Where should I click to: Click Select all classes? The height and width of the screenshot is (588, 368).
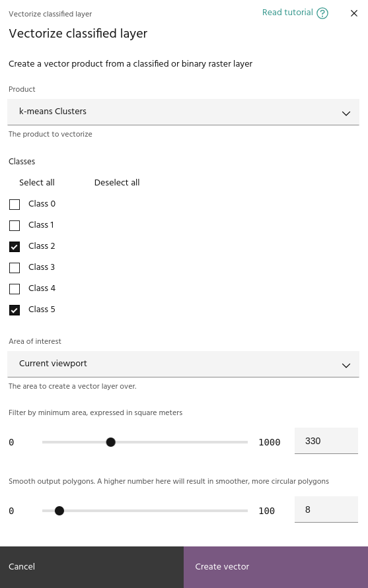37,183
